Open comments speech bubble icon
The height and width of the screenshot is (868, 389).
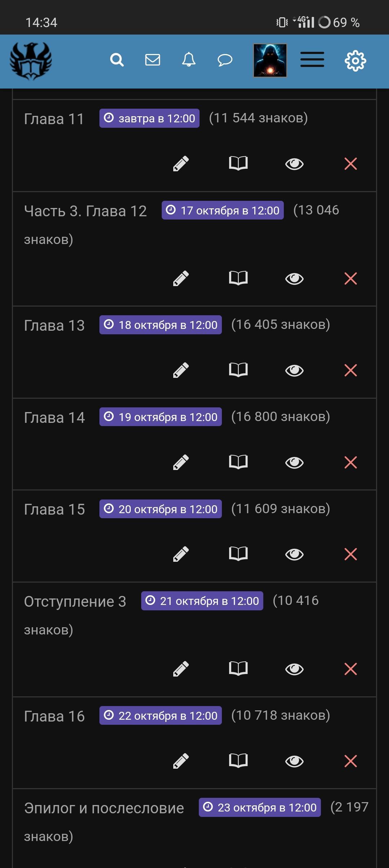pos(225,60)
